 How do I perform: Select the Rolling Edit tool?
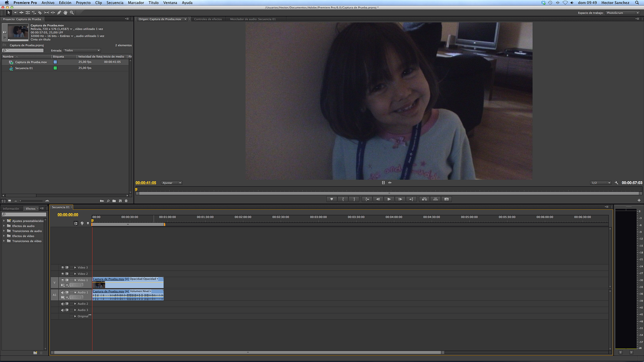tap(28, 13)
